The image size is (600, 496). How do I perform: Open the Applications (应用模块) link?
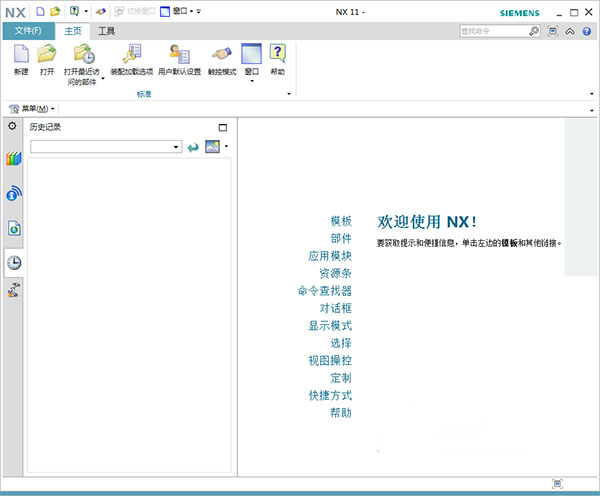[x=330, y=256]
